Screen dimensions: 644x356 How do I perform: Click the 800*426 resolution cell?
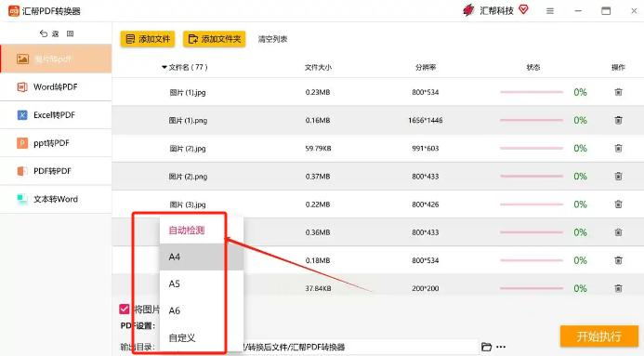click(x=425, y=204)
